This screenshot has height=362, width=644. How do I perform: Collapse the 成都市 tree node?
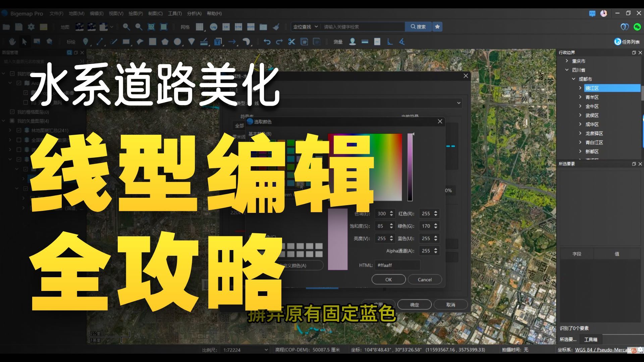pos(574,79)
